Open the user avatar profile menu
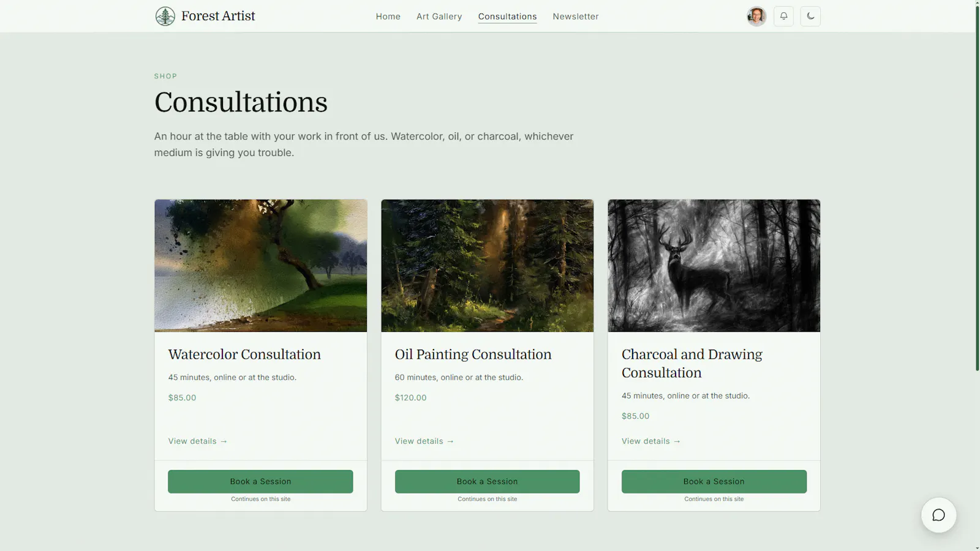The height and width of the screenshot is (551, 980). (x=756, y=16)
